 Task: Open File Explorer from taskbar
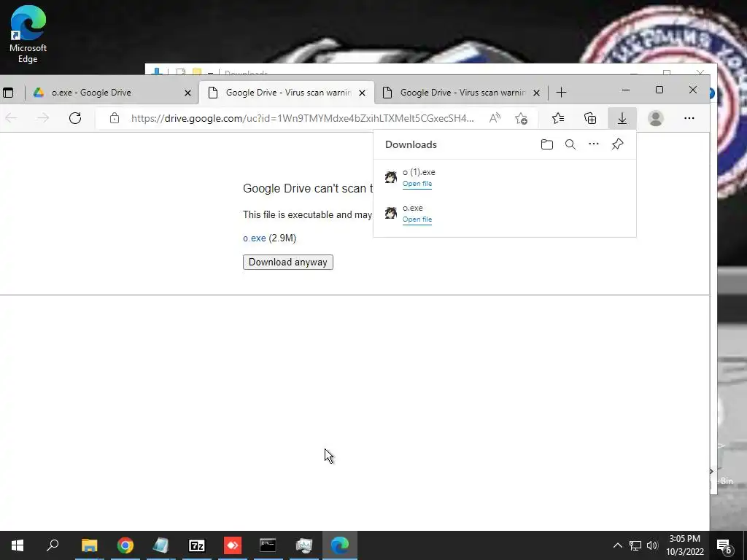click(x=89, y=545)
